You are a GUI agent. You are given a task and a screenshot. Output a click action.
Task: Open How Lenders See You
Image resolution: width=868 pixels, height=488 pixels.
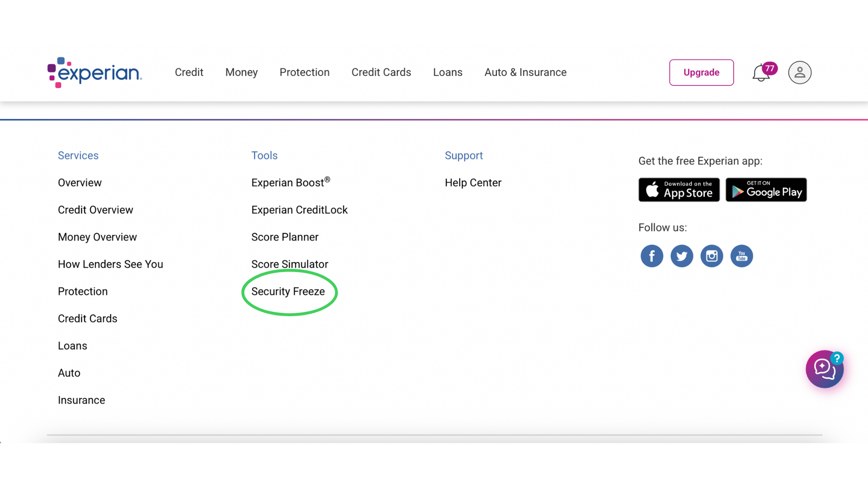pyautogui.click(x=110, y=264)
